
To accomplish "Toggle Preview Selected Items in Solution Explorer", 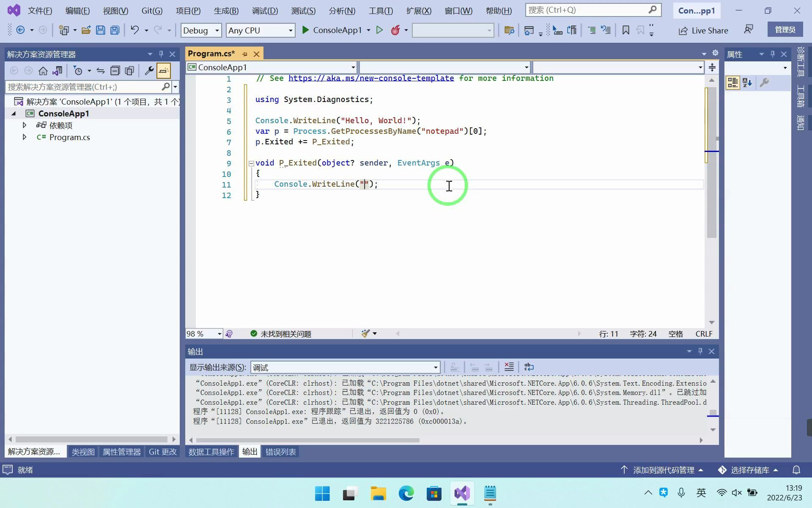I will (164, 71).
